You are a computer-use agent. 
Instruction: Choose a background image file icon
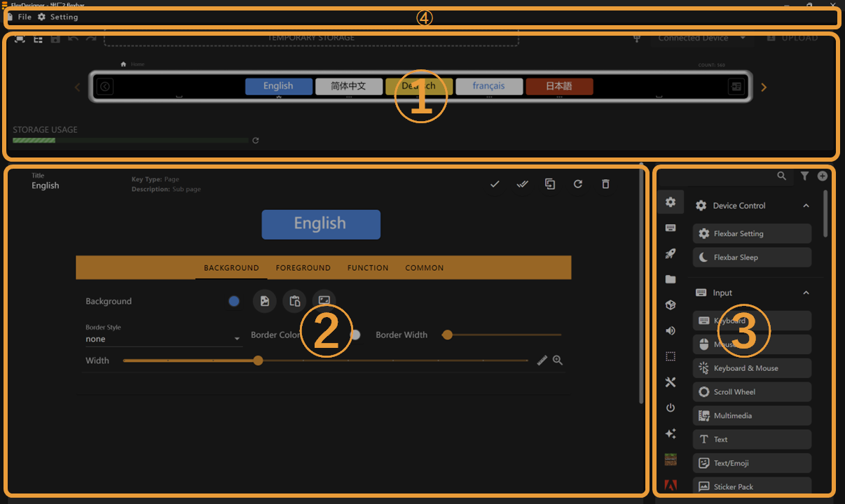point(265,301)
